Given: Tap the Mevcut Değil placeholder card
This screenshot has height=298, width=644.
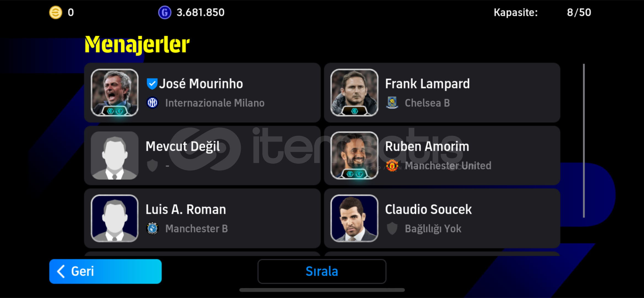Looking at the screenshot, I should click(202, 155).
